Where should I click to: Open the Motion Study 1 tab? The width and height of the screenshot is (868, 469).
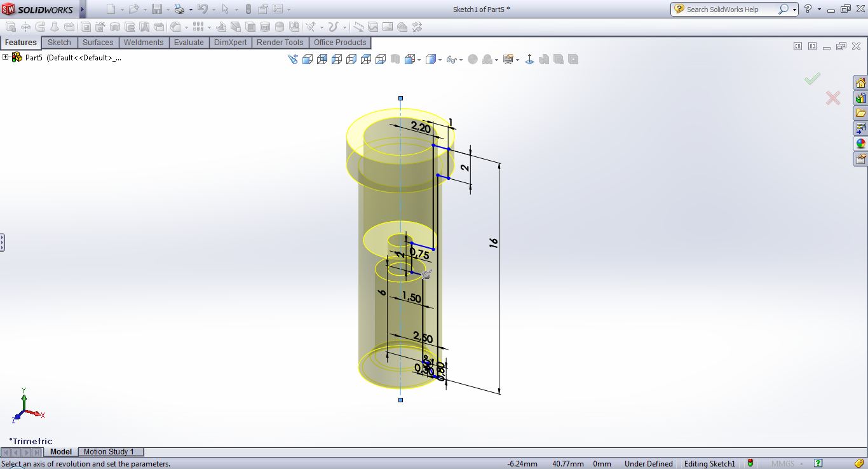click(x=109, y=452)
